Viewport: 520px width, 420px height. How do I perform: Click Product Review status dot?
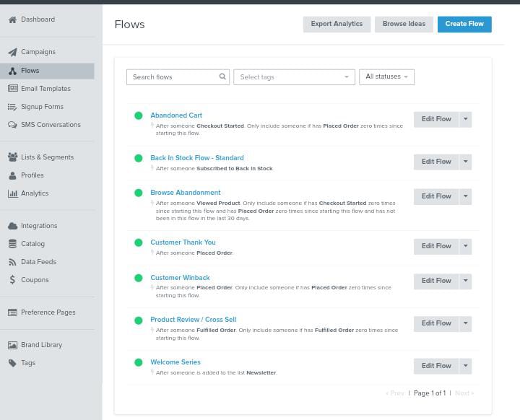138,320
